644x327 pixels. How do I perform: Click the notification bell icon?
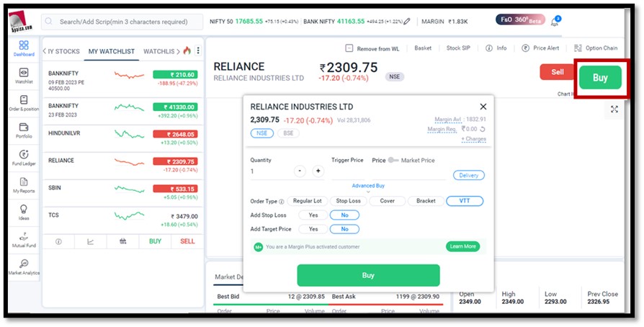coord(555,22)
